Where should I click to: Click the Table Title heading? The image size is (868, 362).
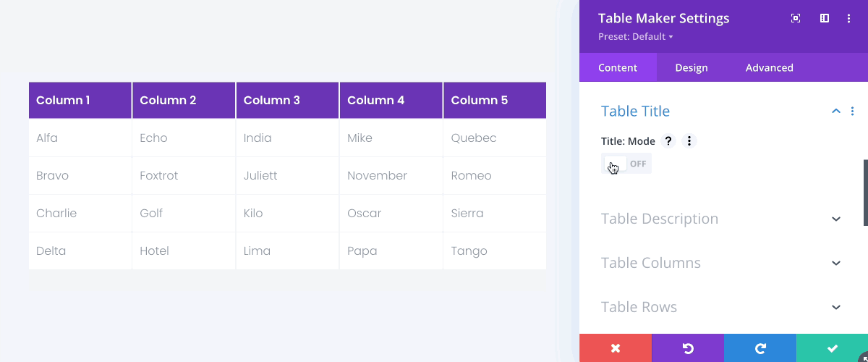(636, 111)
